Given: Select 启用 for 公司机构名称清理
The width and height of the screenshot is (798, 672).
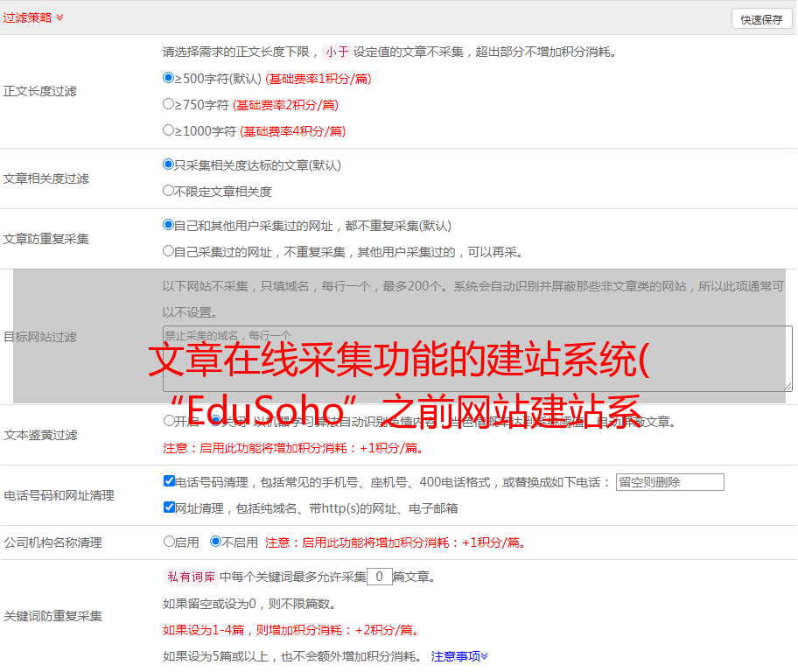Looking at the screenshot, I should pyautogui.click(x=169, y=542).
